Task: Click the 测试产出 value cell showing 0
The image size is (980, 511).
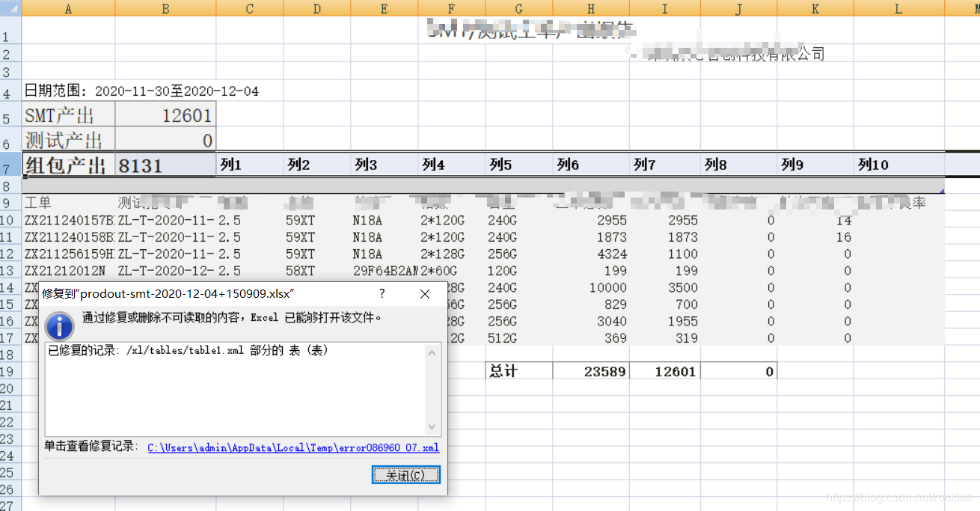Action: coord(165,139)
